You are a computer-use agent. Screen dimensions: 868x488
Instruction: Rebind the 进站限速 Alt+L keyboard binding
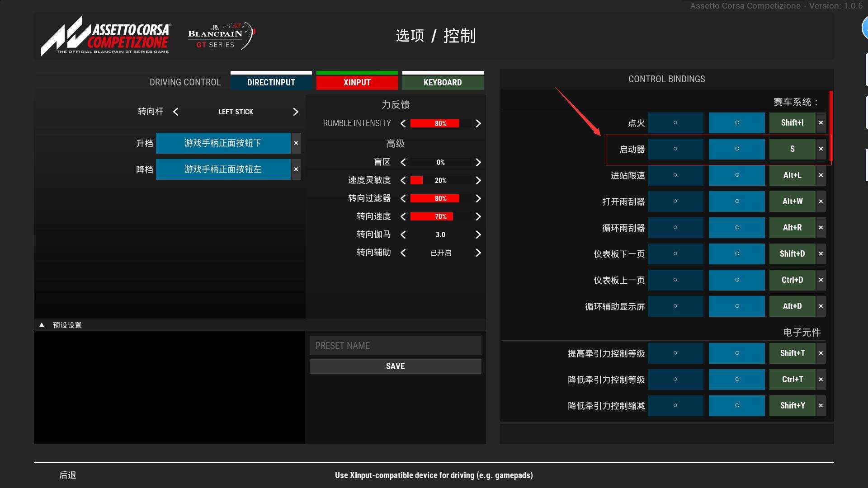(x=793, y=175)
